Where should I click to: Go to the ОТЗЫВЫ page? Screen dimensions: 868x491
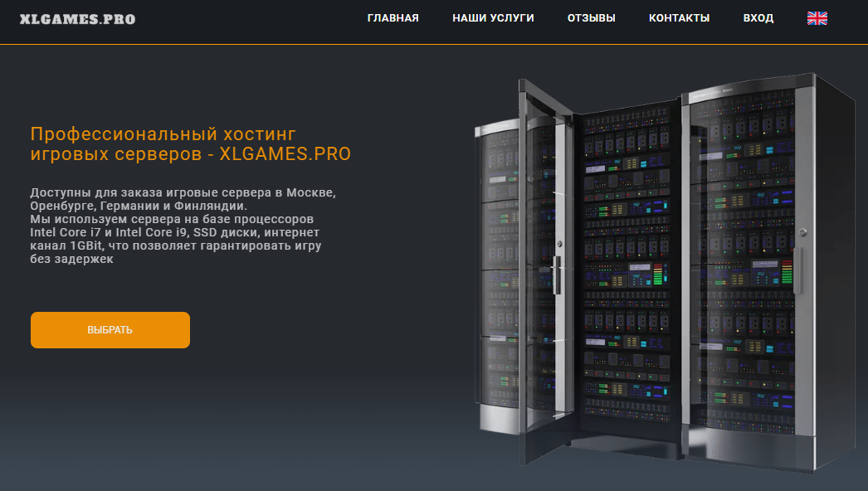click(591, 18)
